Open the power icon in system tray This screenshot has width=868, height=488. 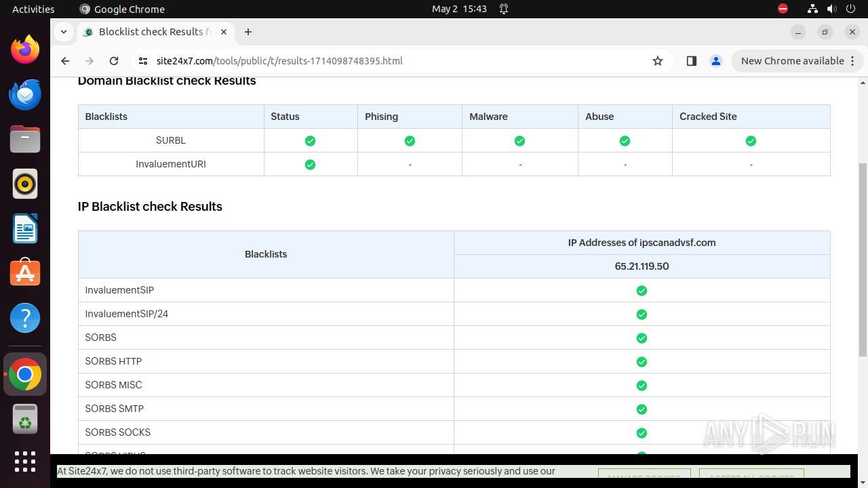[852, 9]
